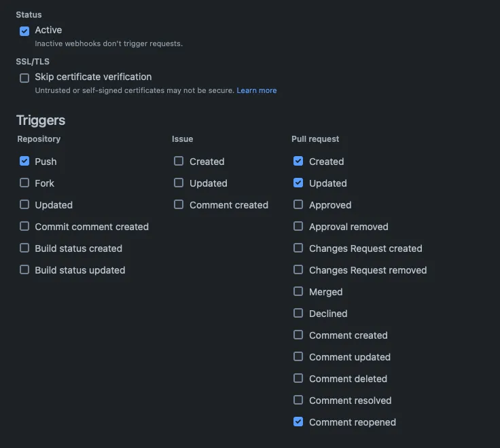Uncheck the Pull request Created trigger
Screen dimensions: 500x448
(x=298, y=162)
